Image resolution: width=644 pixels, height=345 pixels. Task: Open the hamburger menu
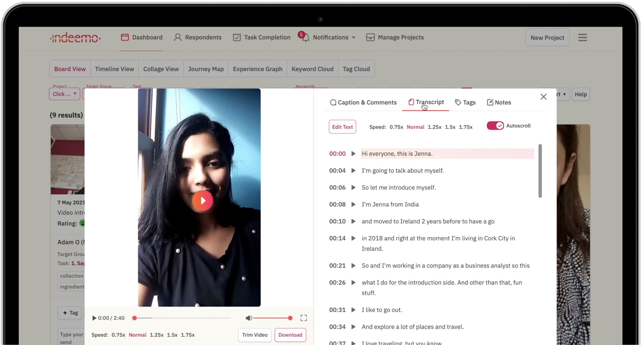click(x=582, y=37)
